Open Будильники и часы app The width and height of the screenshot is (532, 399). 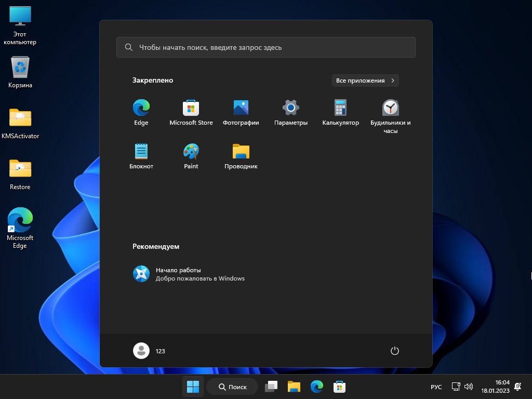coord(390,108)
